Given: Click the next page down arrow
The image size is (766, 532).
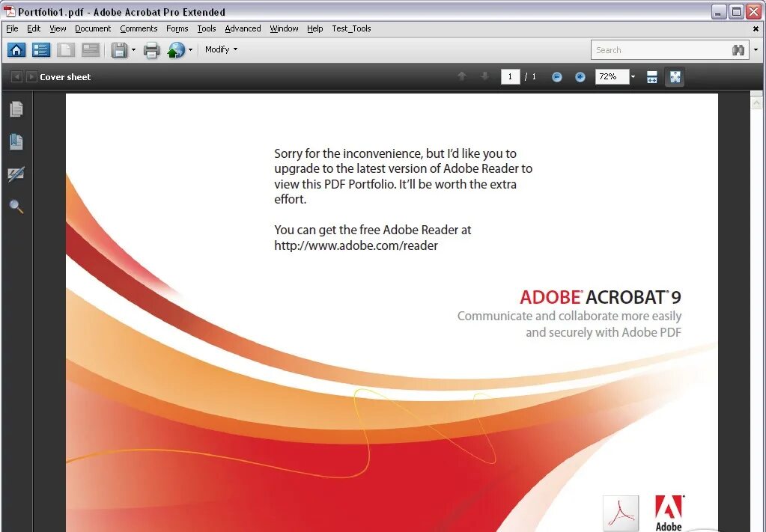Looking at the screenshot, I should coord(484,76).
